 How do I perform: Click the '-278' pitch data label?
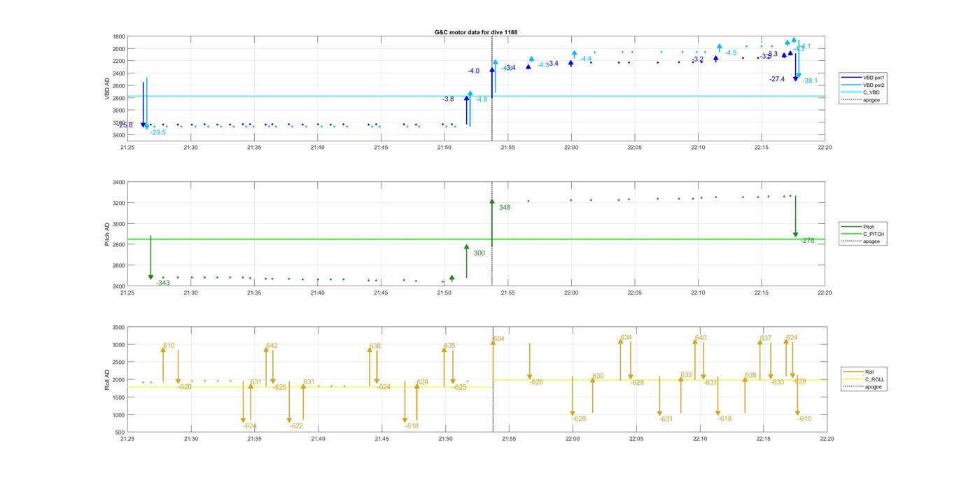[808, 240]
